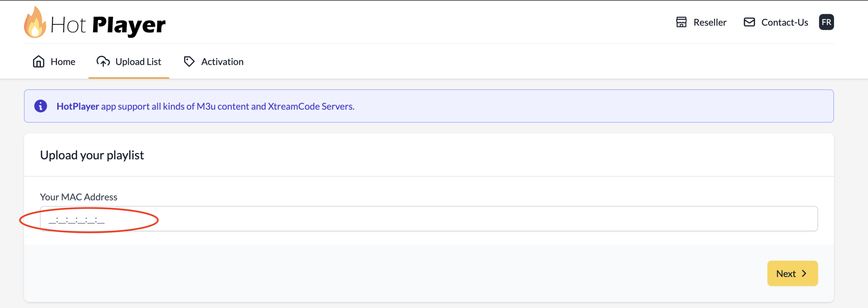Click the yellow Next button

(792, 273)
